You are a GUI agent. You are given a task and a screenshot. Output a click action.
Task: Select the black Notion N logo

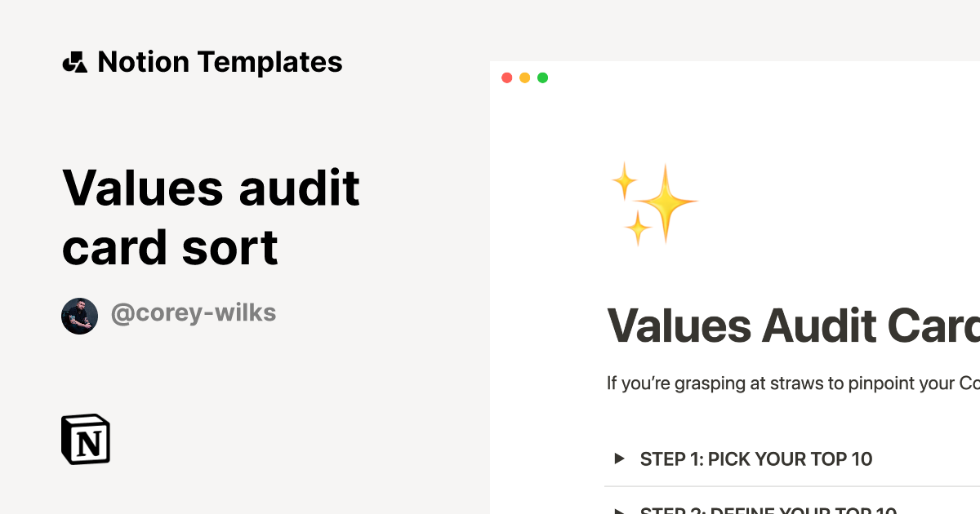(x=86, y=439)
